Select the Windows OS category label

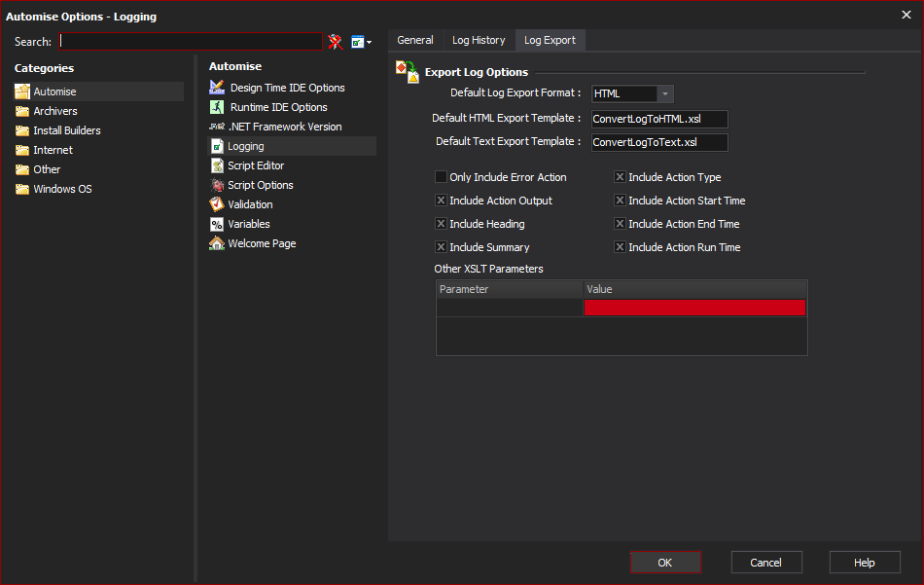pyautogui.click(x=62, y=189)
